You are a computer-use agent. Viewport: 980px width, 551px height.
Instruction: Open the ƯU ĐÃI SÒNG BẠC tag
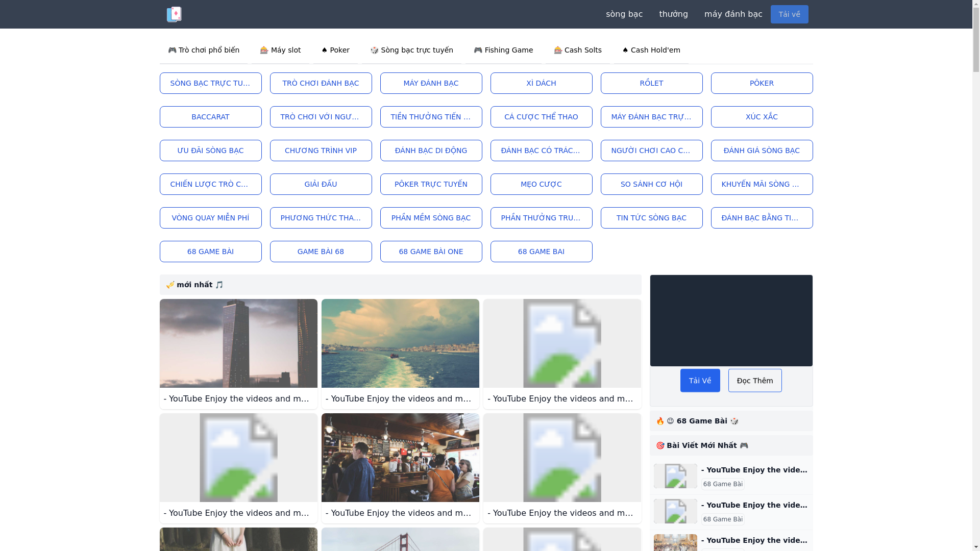tap(210, 151)
